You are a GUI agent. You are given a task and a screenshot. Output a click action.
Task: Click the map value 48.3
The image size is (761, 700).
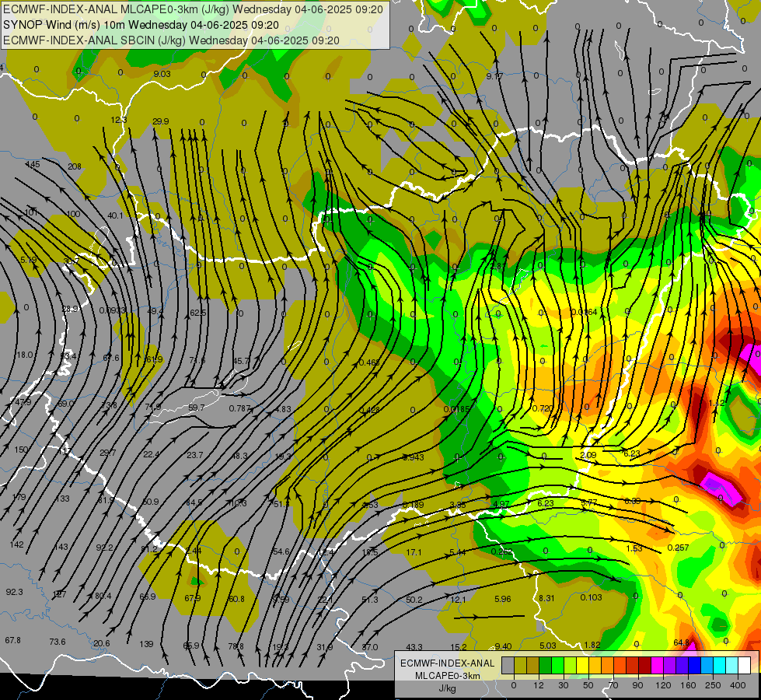[239, 456]
